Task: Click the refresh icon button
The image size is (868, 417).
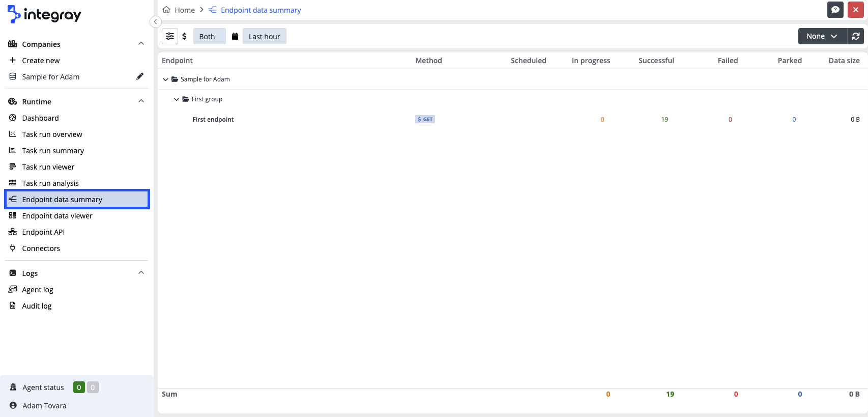Action: (x=856, y=36)
